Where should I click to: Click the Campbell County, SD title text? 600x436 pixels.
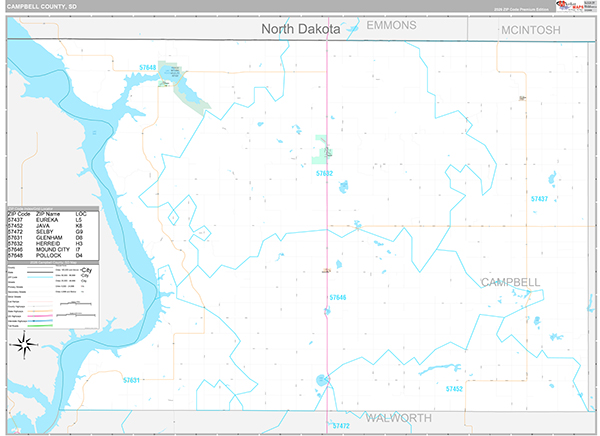42,7
